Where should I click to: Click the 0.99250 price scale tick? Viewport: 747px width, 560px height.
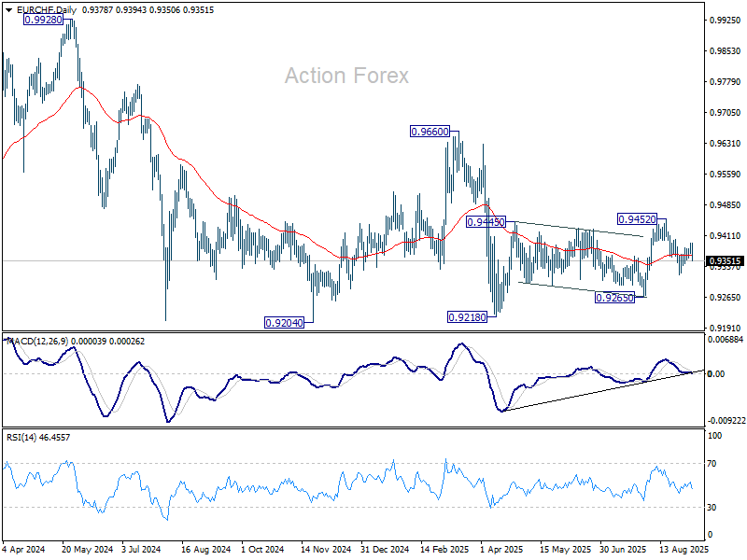point(726,21)
